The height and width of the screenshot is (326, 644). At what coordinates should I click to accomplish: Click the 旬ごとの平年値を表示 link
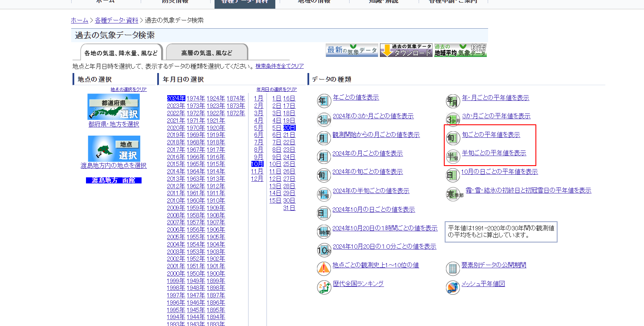tap(491, 135)
